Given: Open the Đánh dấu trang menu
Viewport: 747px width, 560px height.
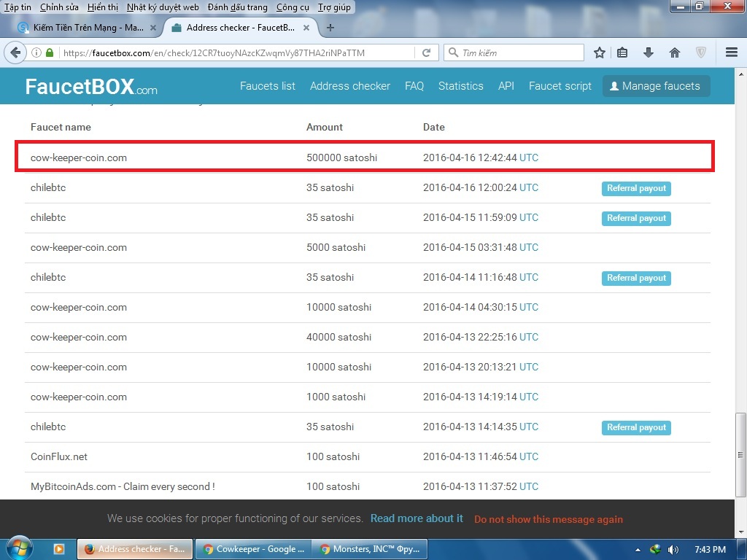Looking at the screenshot, I should [x=237, y=7].
